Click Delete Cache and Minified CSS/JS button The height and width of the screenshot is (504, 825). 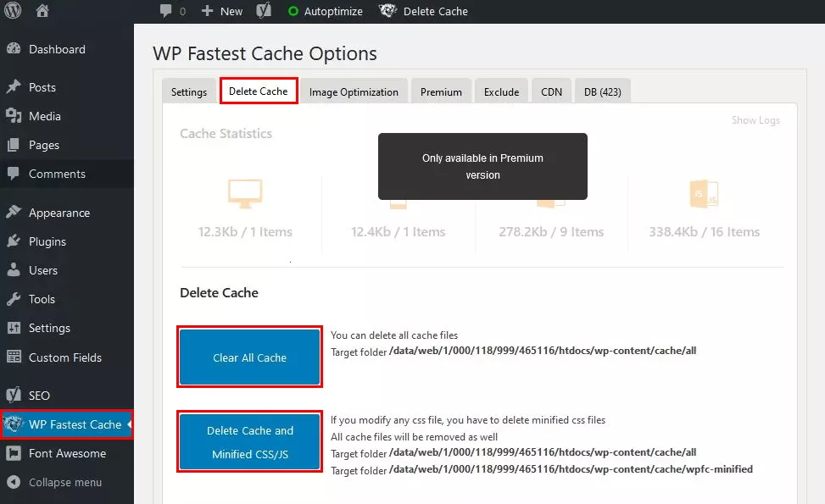[250, 442]
